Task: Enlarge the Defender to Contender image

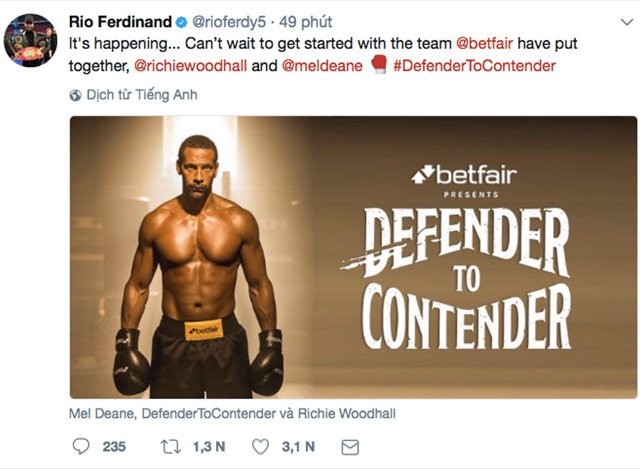Action: coord(352,258)
